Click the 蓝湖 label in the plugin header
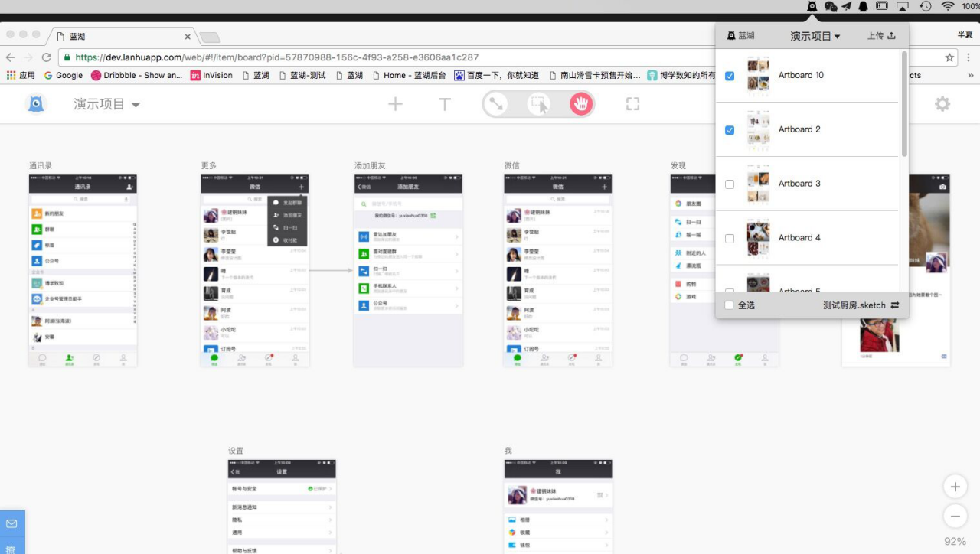980x554 pixels. click(x=746, y=36)
